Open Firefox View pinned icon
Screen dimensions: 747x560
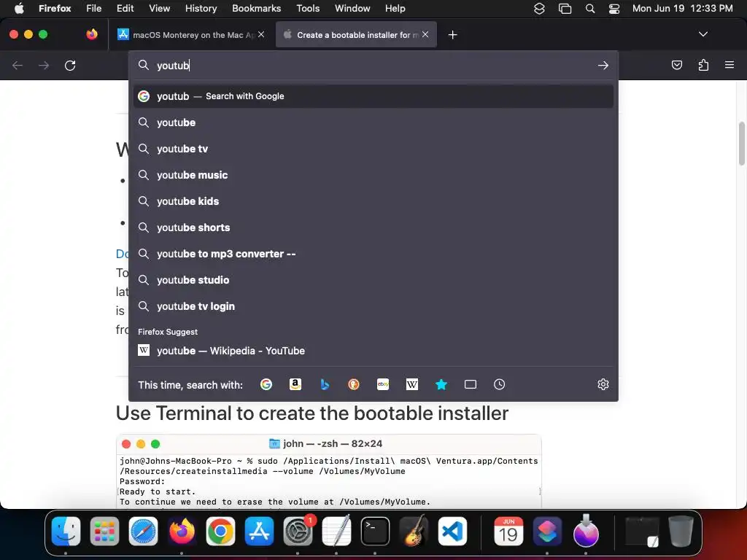pyautogui.click(x=92, y=34)
